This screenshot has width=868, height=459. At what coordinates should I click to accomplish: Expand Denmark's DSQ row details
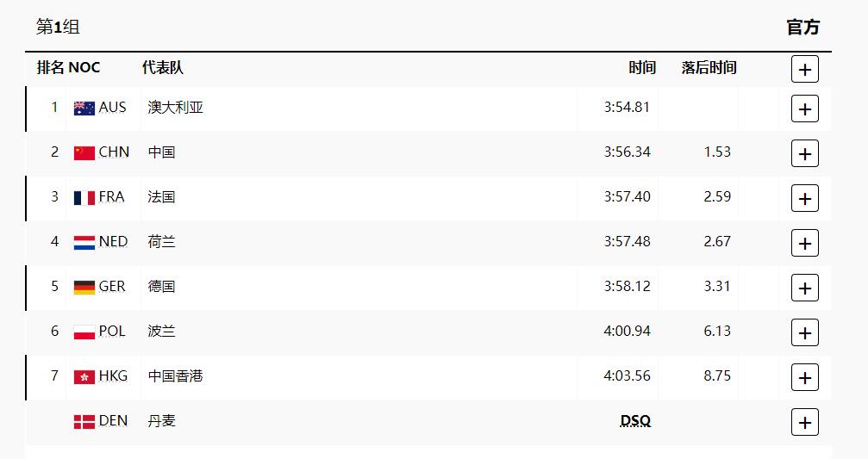pos(804,422)
